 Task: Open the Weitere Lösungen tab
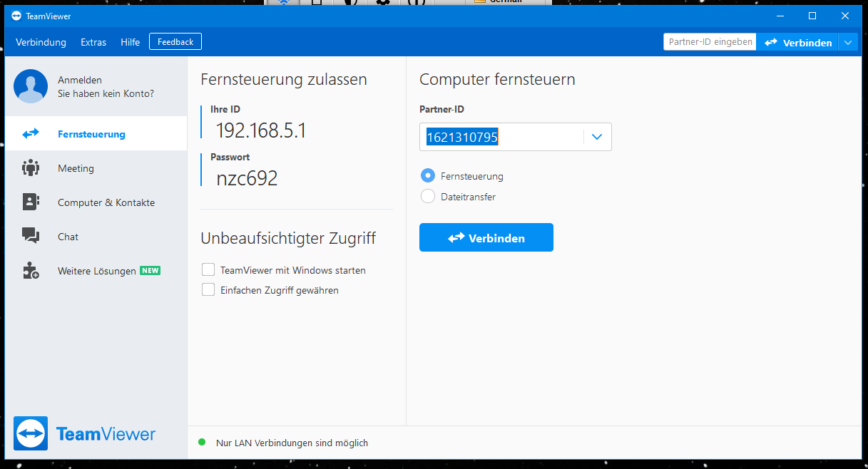click(x=96, y=271)
